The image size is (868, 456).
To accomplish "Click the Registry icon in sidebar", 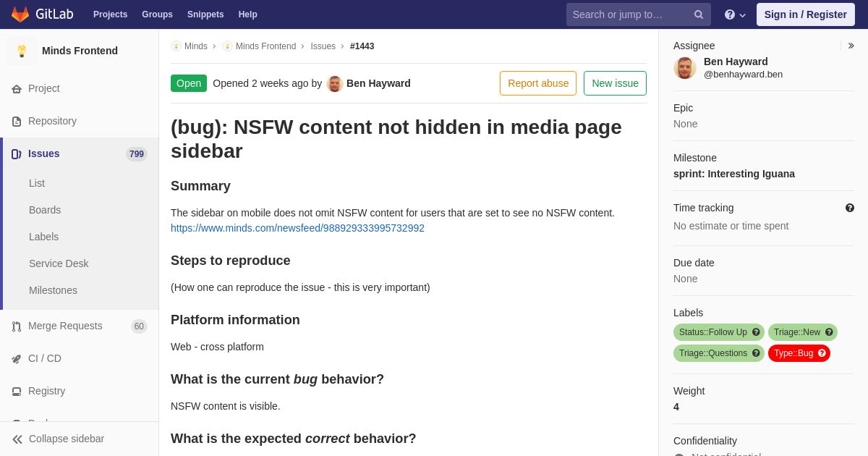I will [x=17, y=392].
